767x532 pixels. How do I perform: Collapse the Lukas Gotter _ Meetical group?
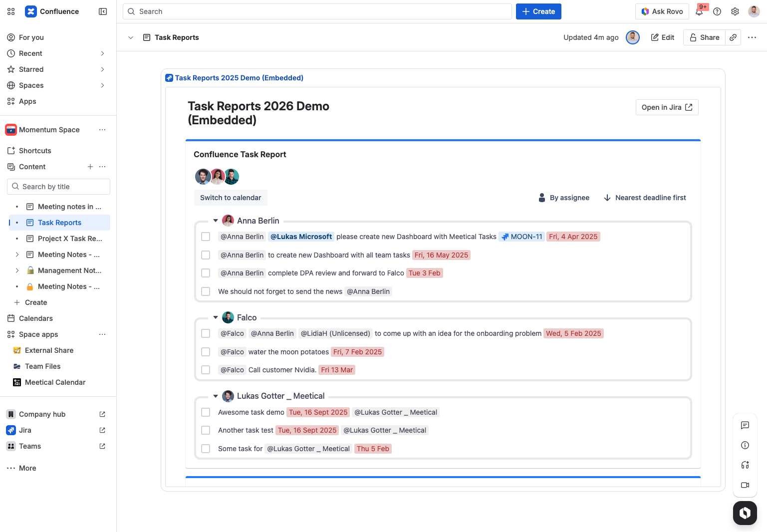[216, 396]
